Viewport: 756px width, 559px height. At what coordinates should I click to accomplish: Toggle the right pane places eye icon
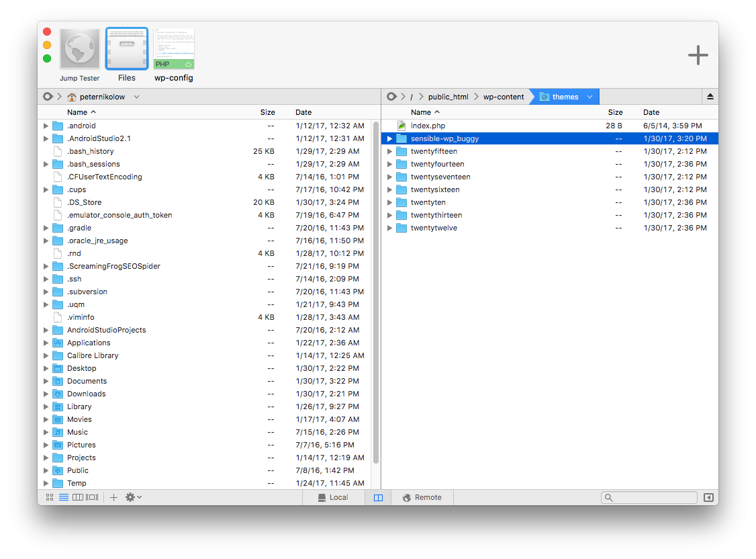point(391,97)
